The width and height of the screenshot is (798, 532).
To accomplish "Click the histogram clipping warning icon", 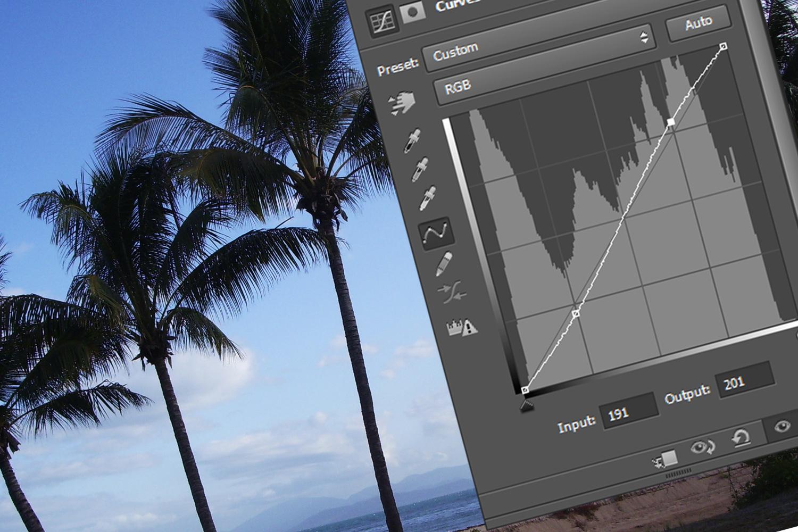I will 461,326.
